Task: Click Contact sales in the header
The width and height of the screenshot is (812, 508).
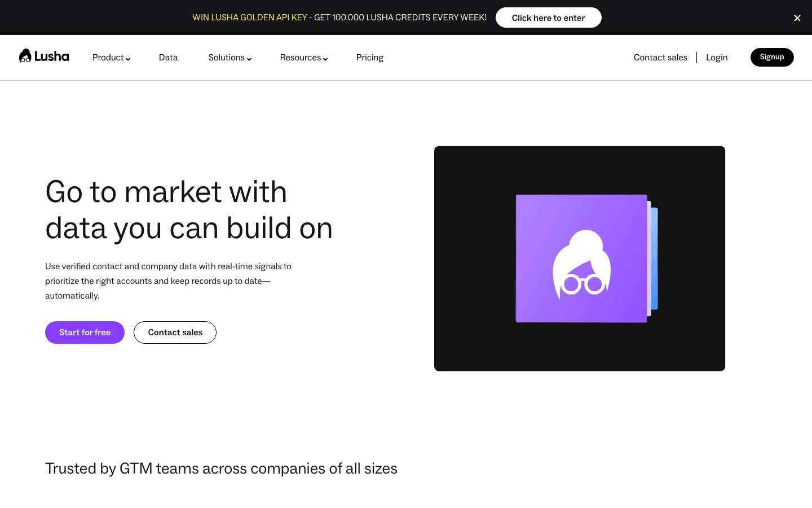Action: (660, 57)
